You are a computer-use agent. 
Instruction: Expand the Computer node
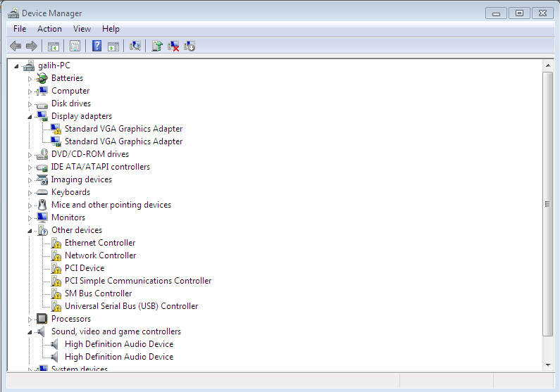[30, 91]
